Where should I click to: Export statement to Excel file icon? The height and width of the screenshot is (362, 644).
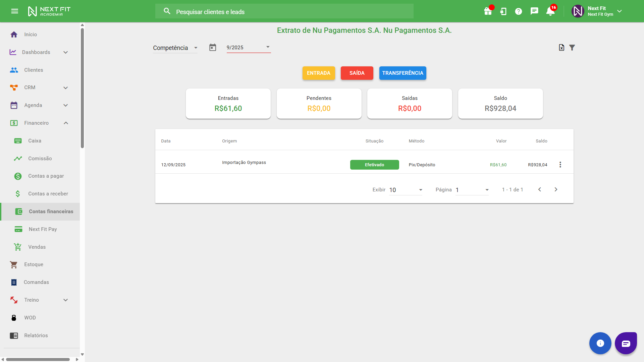561,48
